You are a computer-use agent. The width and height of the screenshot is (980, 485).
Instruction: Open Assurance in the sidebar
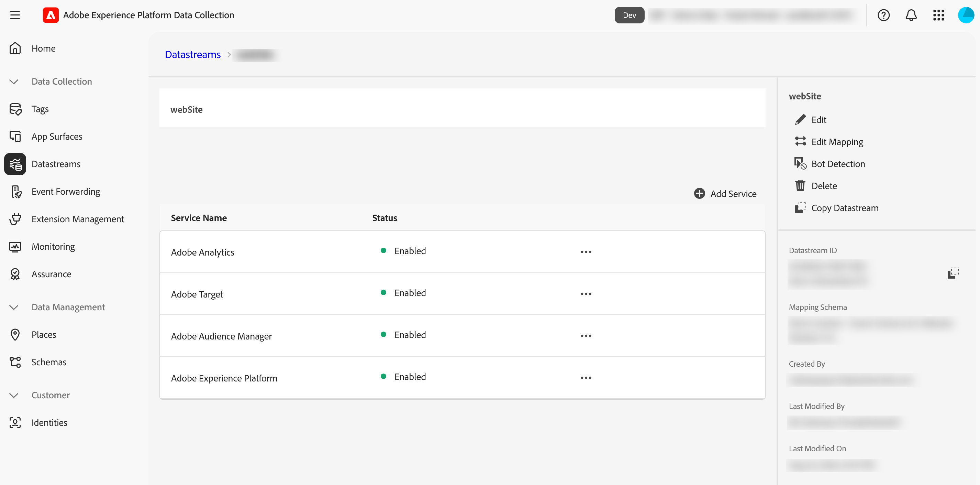(51, 274)
